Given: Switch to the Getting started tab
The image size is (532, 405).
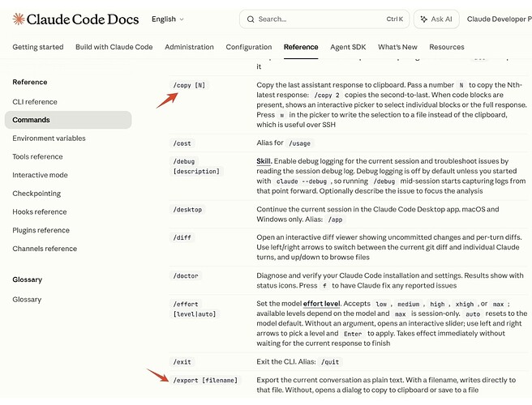Looking at the screenshot, I should pos(38,47).
